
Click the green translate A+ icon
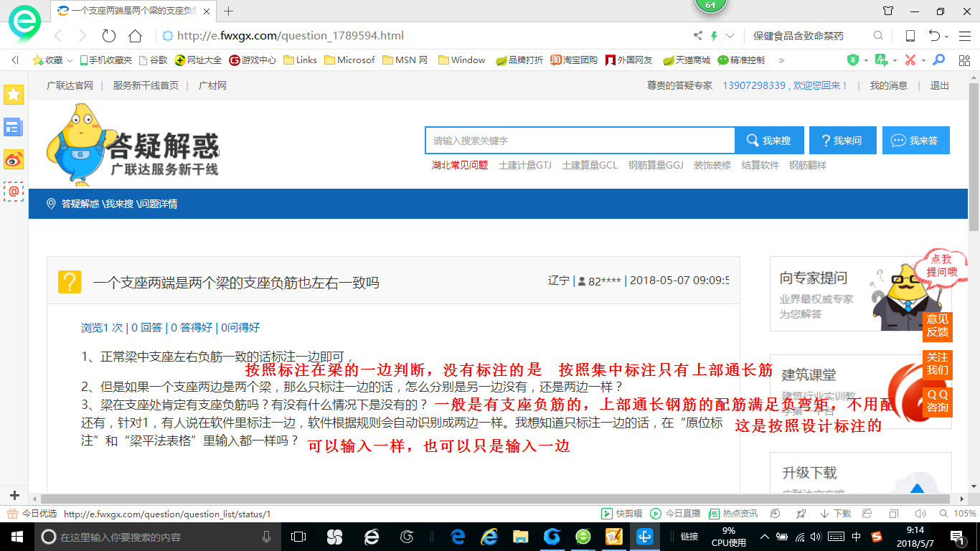click(880, 60)
